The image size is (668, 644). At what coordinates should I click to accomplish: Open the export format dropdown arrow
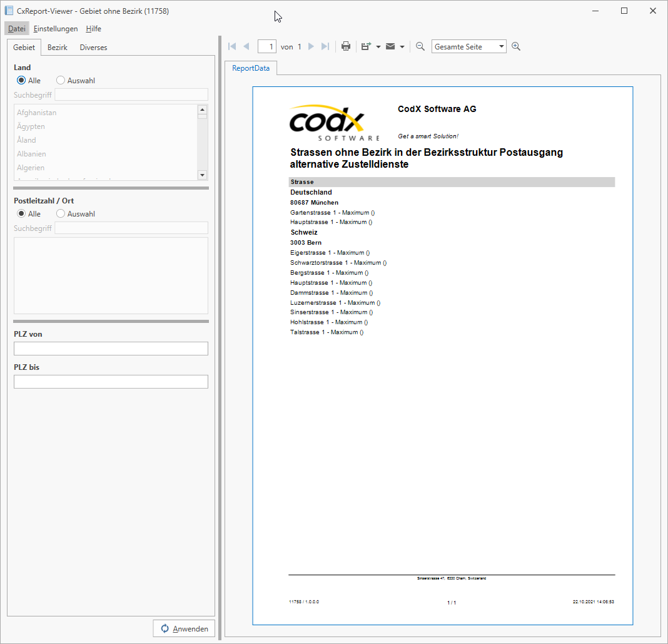coord(377,46)
